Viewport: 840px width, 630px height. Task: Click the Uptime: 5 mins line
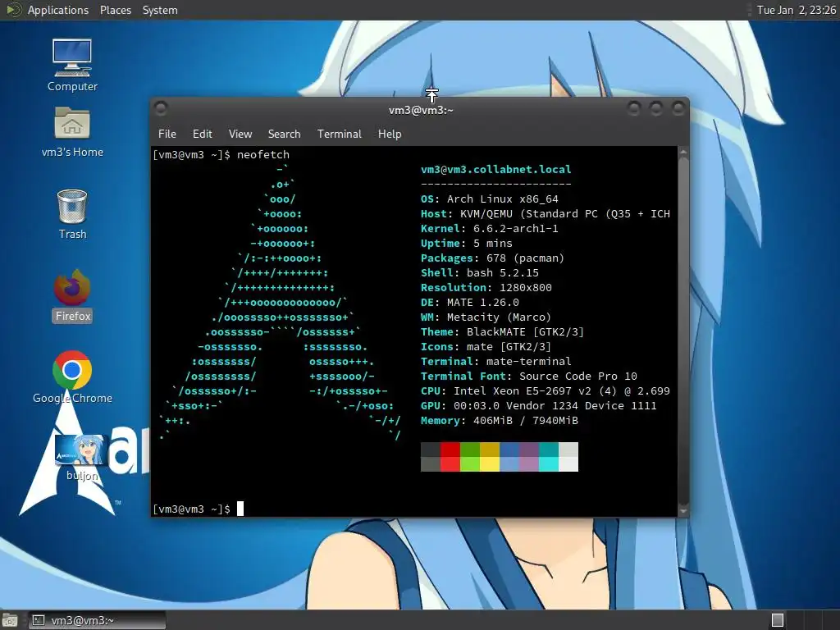pos(466,243)
